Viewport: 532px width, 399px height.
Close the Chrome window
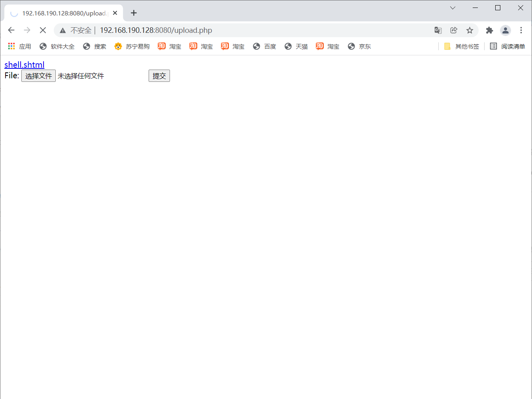(521, 8)
